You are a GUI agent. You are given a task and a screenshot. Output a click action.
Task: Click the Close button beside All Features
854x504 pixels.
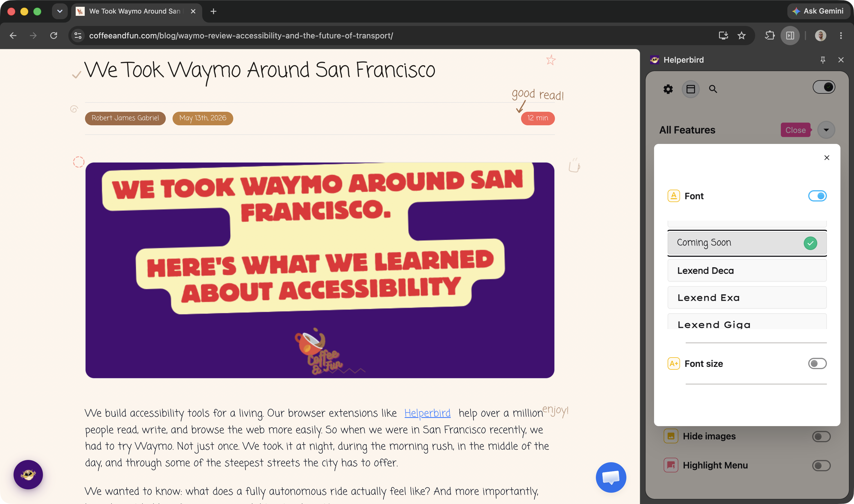click(x=796, y=130)
